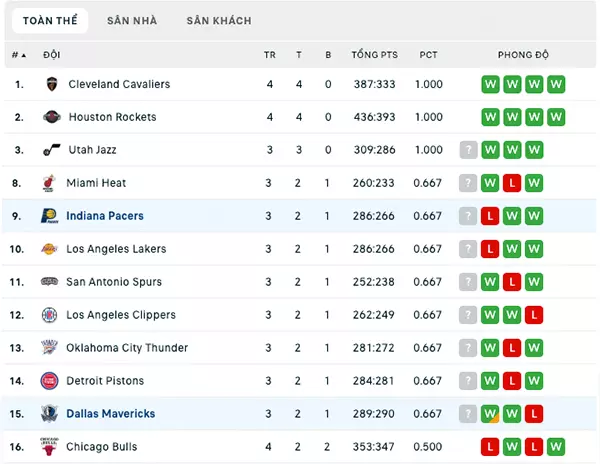Click the Indiana Pacers logo
The image size is (600, 464).
49,216
